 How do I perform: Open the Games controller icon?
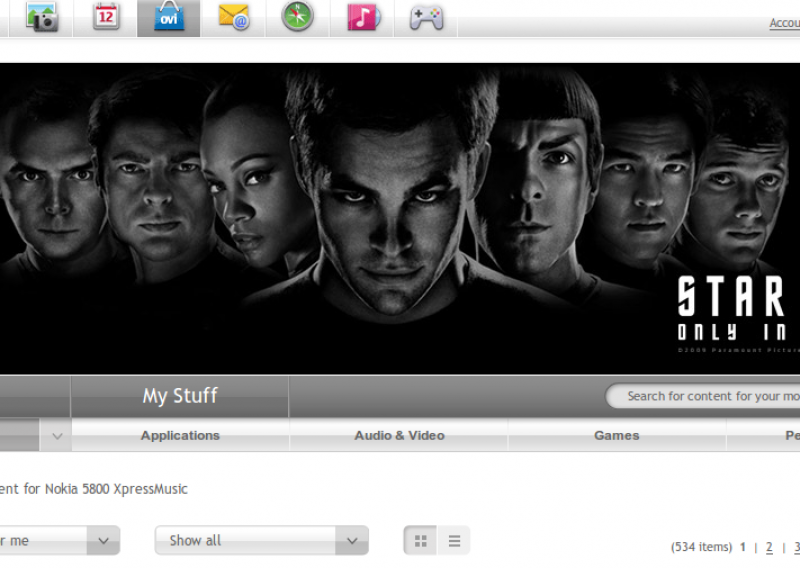click(x=427, y=18)
